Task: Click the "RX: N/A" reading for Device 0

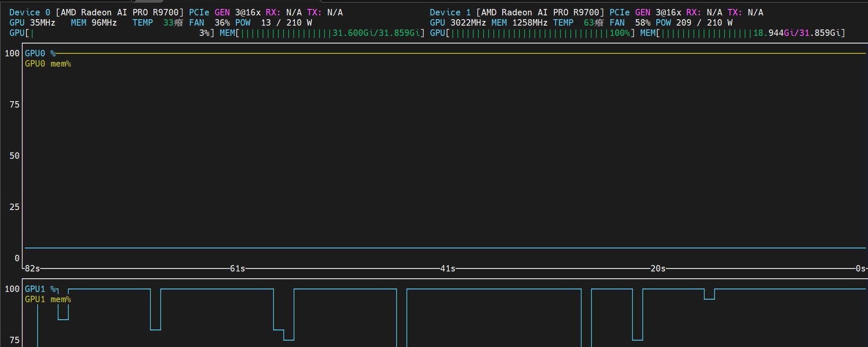Action: point(284,12)
